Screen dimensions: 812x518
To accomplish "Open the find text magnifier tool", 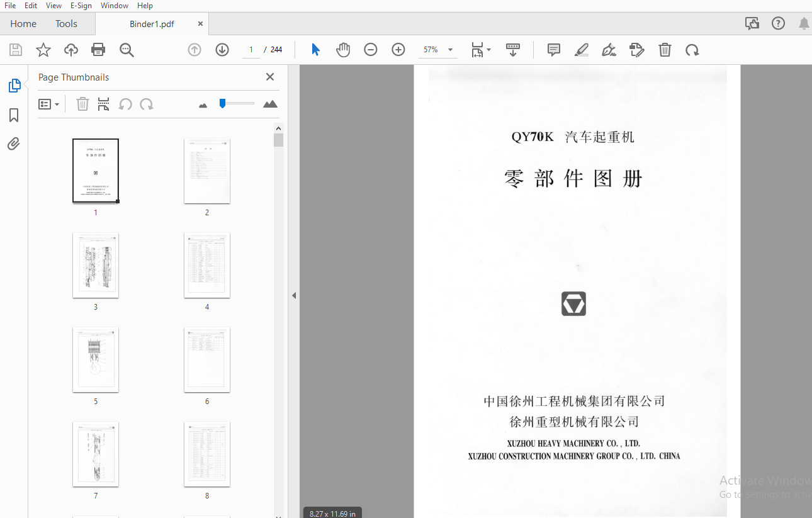I will [x=127, y=50].
